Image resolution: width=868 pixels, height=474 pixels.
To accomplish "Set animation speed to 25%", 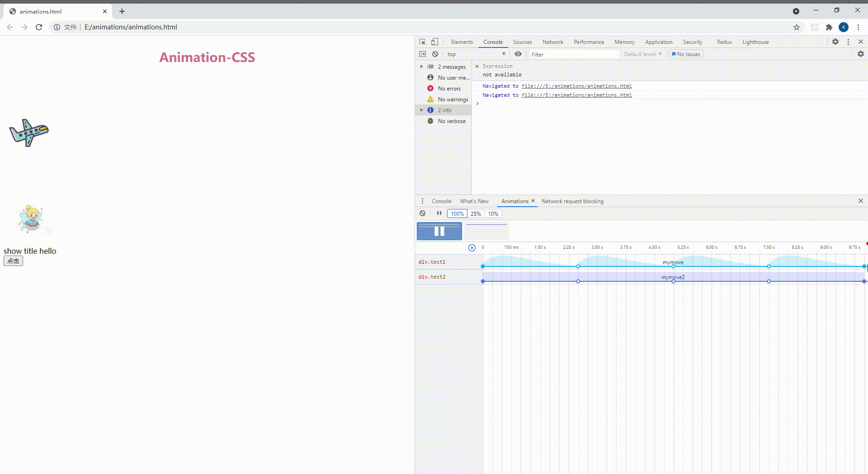I will pyautogui.click(x=476, y=214).
